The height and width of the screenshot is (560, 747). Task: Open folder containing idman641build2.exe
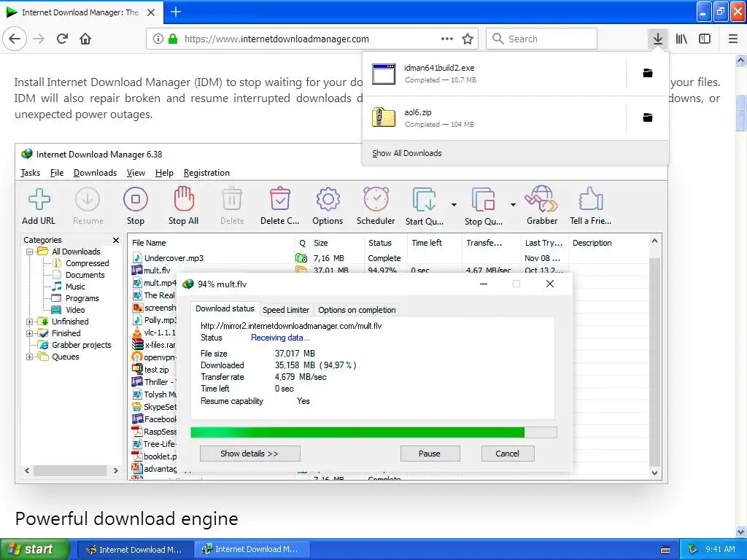tap(648, 73)
